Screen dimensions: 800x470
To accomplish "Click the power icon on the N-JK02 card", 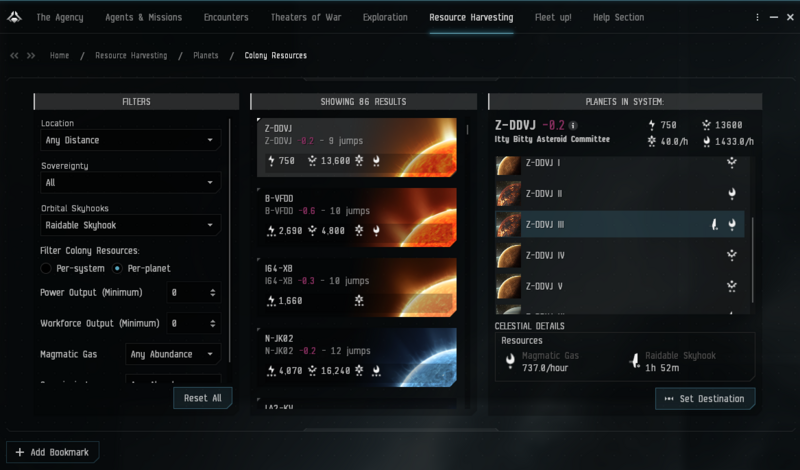I will coord(271,370).
